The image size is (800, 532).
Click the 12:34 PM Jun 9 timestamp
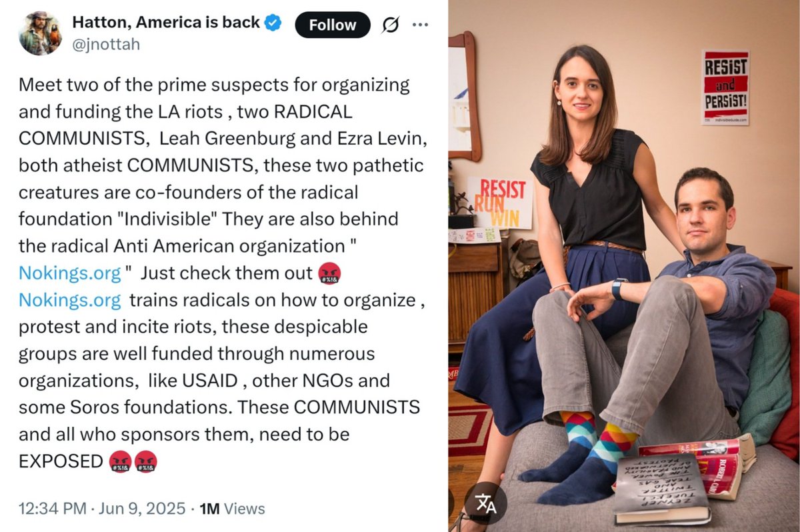[102, 509]
